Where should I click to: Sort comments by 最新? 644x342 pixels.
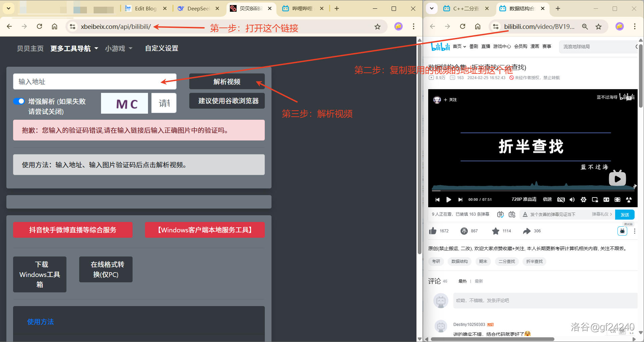click(479, 281)
